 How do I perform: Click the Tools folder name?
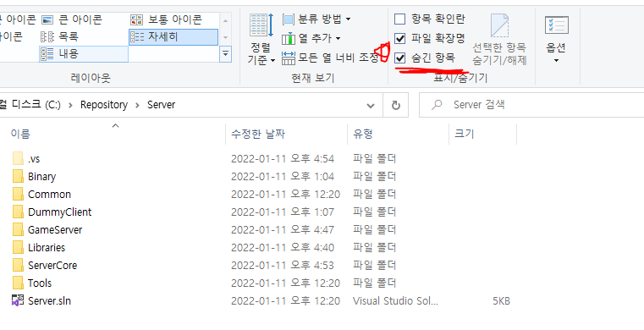tap(40, 283)
